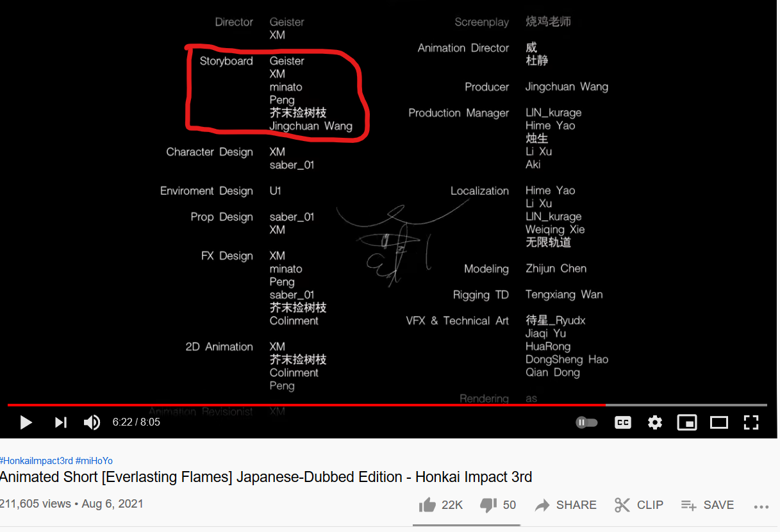Open the more actions ellipsis menu

pyautogui.click(x=761, y=506)
